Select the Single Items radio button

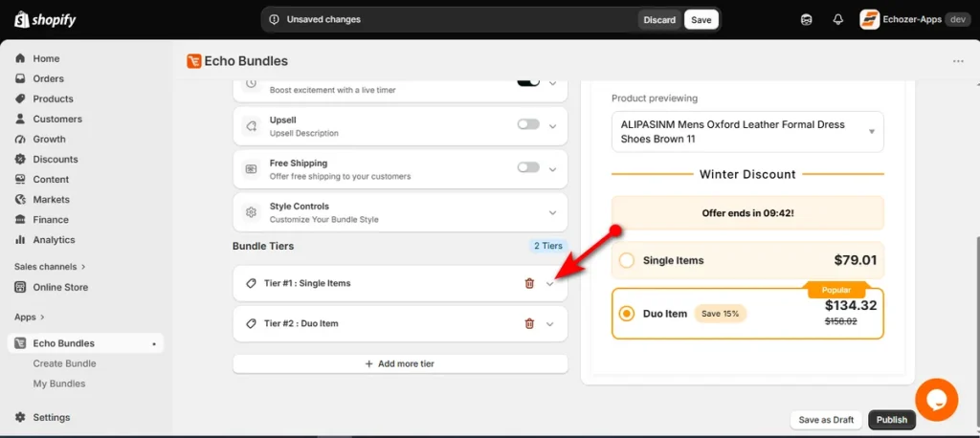626,260
